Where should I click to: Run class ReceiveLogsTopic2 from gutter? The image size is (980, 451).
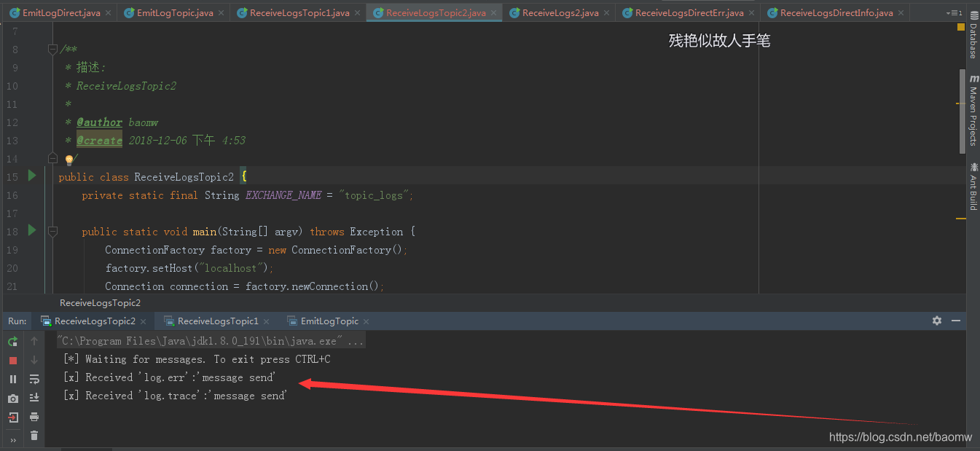31,176
